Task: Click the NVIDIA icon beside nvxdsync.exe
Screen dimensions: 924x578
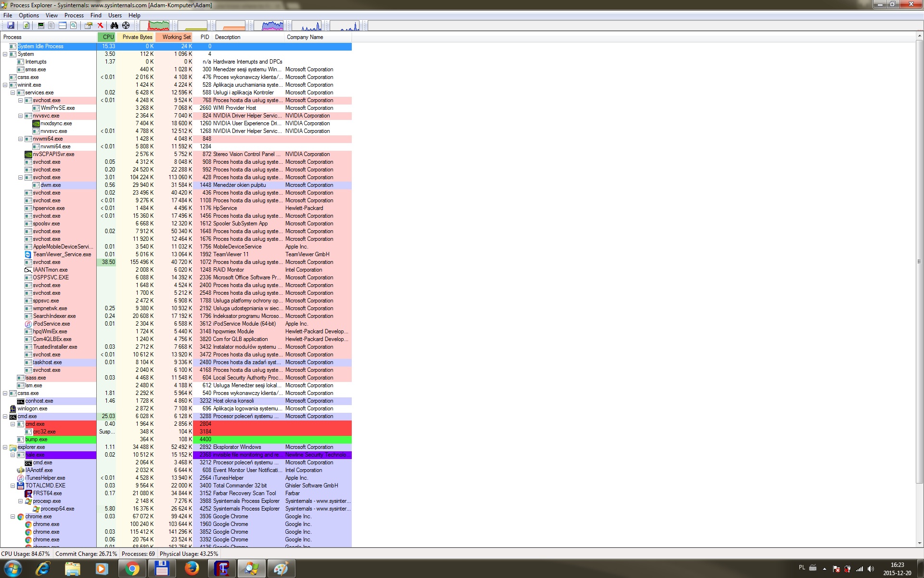Action: pos(36,123)
